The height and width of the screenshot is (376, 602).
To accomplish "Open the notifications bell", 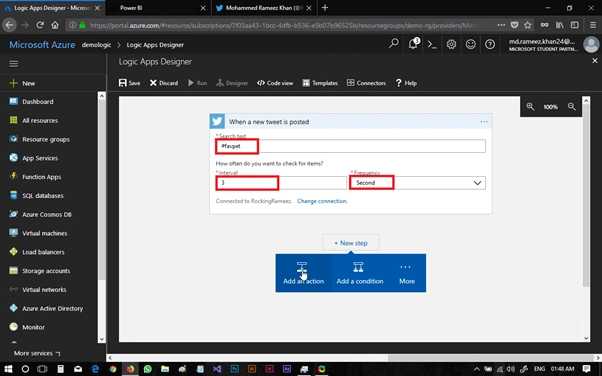I will point(413,44).
